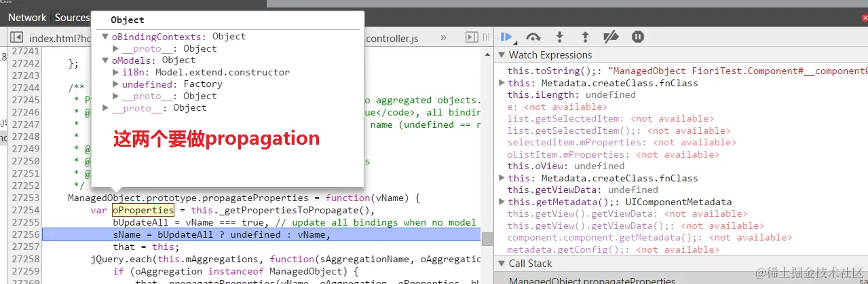The width and height of the screenshot is (868, 284).
Task: Open the index.html file tab
Action: 60,39
